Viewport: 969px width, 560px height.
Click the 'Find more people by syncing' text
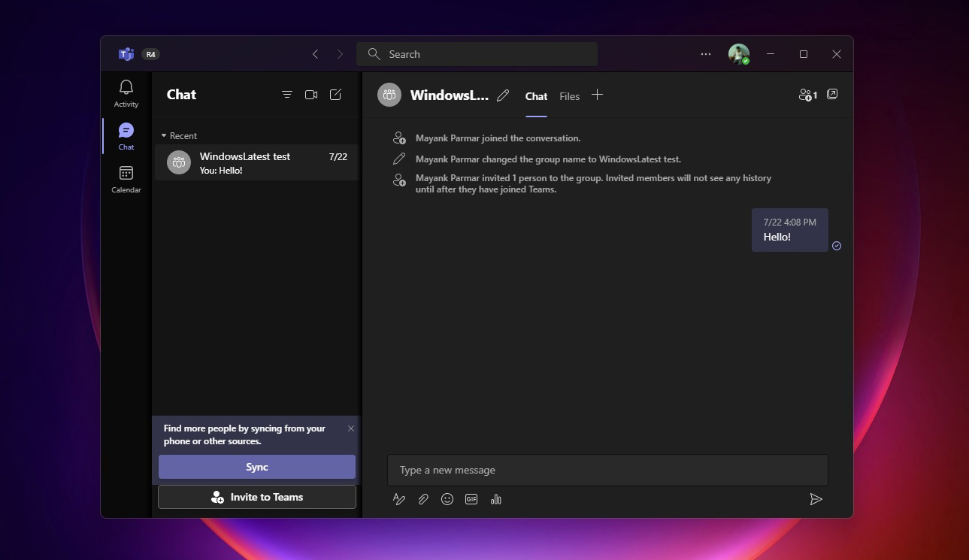[x=244, y=434]
